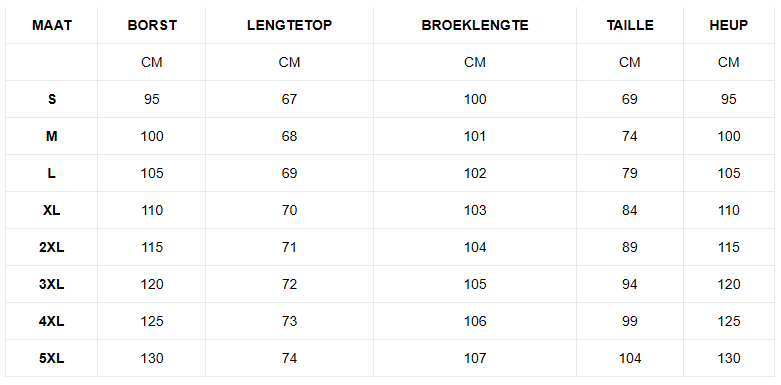Click the LENGTETOP header cell
The height and width of the screenshot is (385, 781).
coord(289,25)
